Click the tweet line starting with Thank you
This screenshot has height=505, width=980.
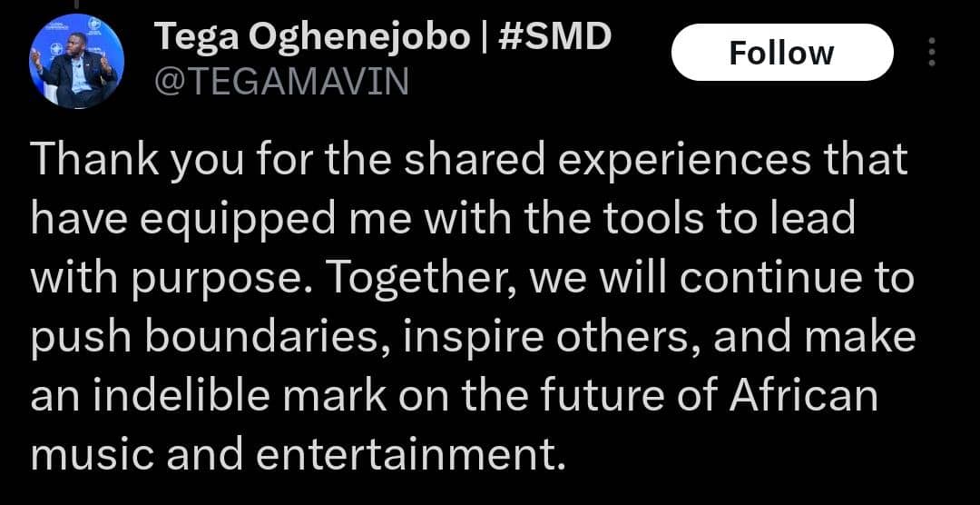click(469, 160)
